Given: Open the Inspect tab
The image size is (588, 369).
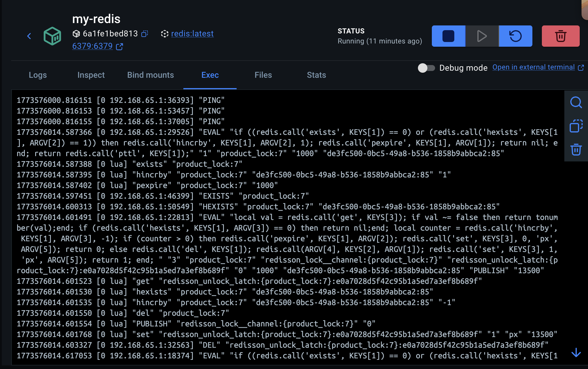Looking at the screenshot, I should 91,75.
